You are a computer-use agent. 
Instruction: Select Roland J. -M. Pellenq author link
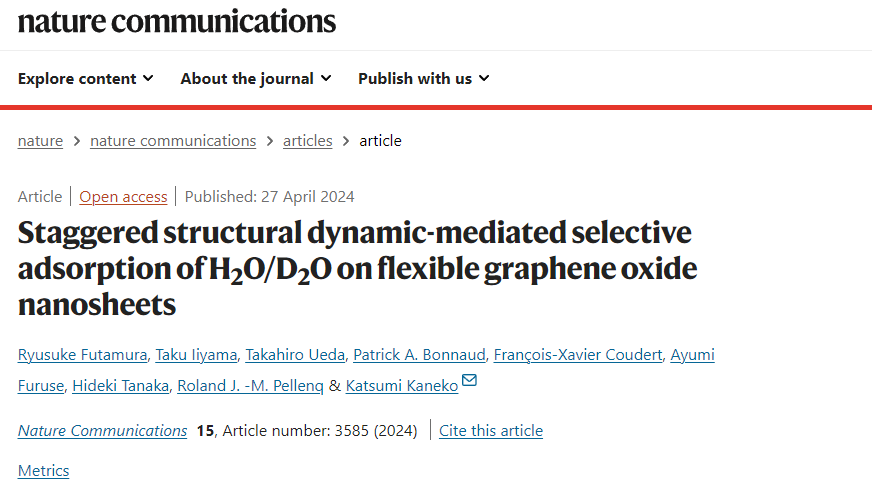250,386
